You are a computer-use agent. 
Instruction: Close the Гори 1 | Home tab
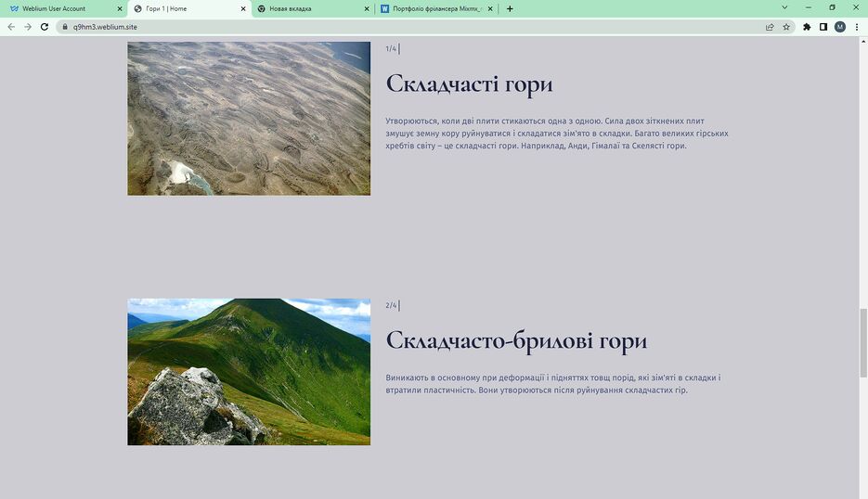tap(243, 8)
